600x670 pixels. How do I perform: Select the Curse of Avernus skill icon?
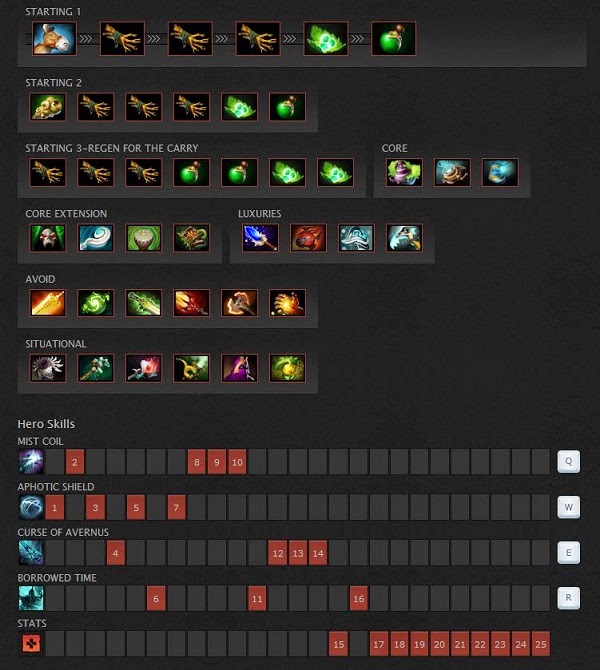[31, 552]
